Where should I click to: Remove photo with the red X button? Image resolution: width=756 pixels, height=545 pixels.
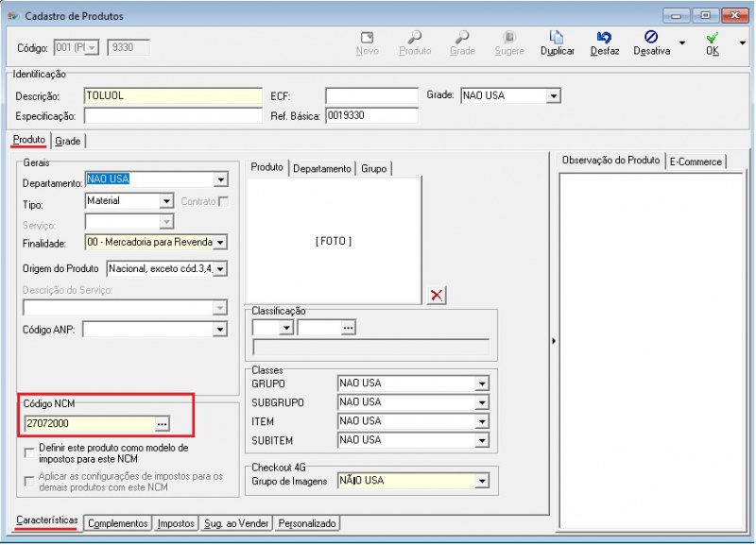point(437,296)
